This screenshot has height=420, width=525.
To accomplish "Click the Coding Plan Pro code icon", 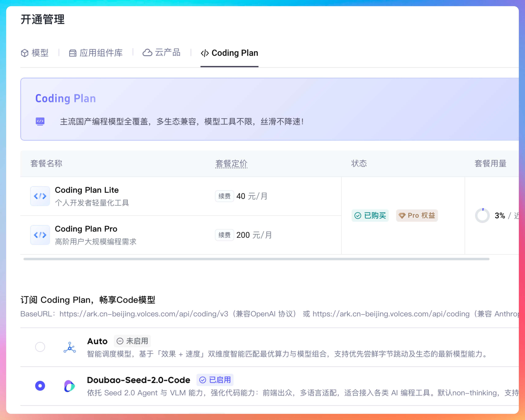I will point(40,235).
